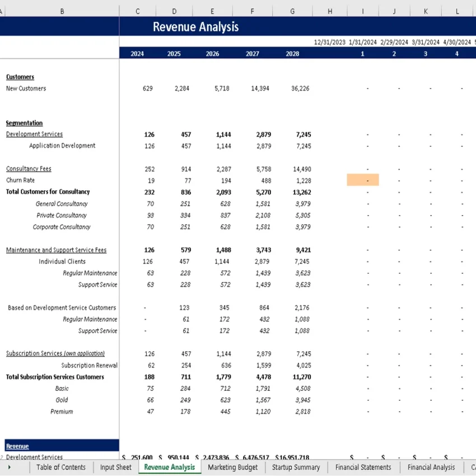Click Total Subscription Services Customers label
Screen dimensions: 476x476
[x=55, y=377]
